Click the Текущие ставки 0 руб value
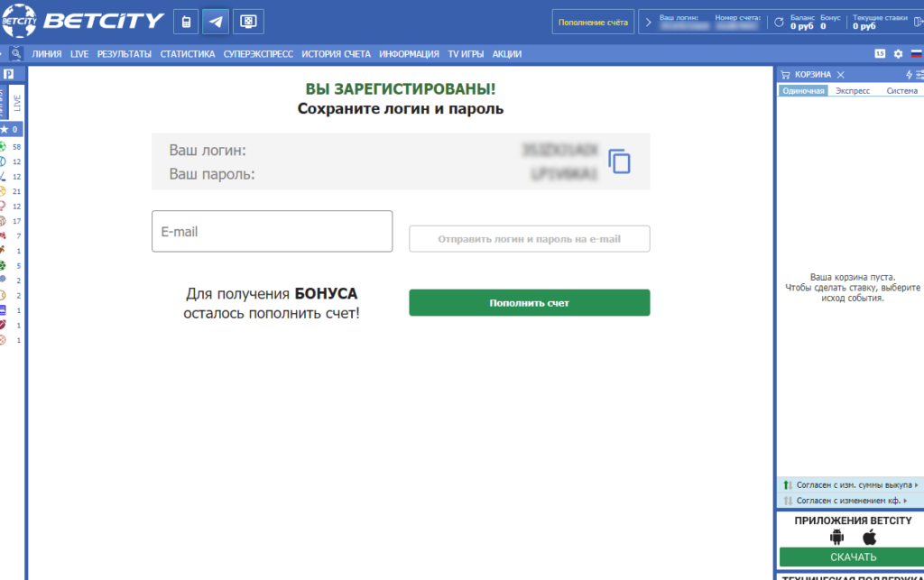The image size is (924, 580). point(864,26)
